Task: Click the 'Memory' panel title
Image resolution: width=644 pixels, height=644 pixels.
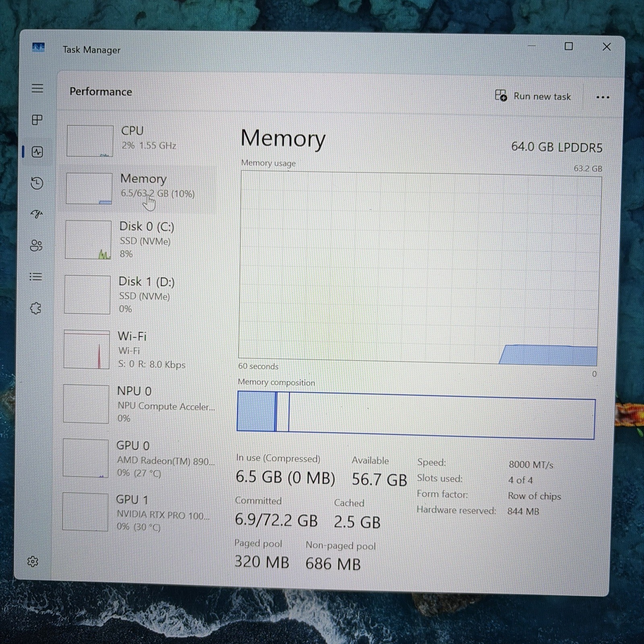Action: pyautogui.click(x=283, y=138)
